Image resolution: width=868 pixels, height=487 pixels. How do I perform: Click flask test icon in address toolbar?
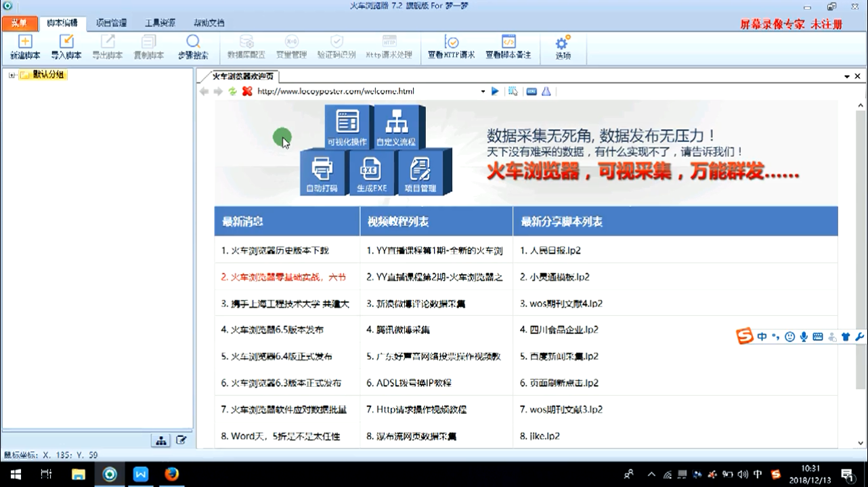click(546, 91)
